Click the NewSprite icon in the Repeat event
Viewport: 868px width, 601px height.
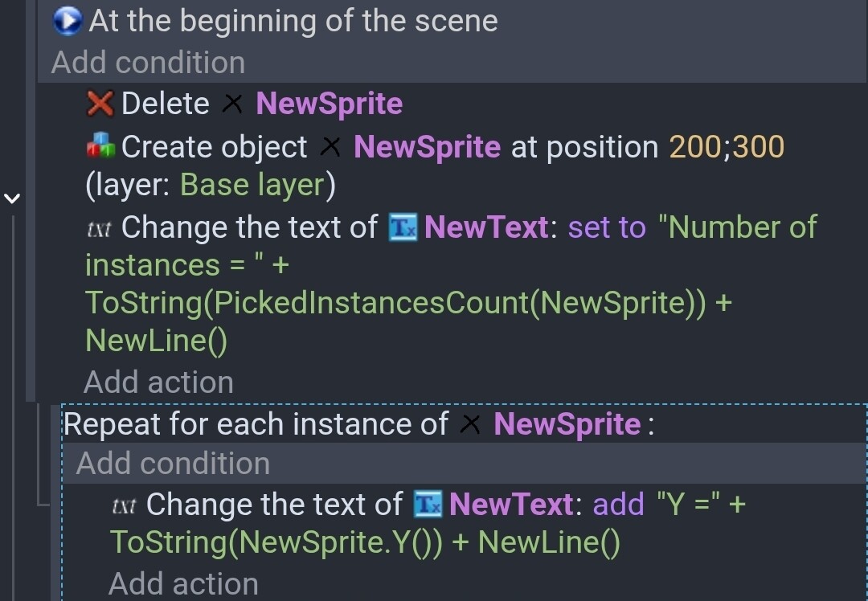pyautogui.click(x=471, y=424)
